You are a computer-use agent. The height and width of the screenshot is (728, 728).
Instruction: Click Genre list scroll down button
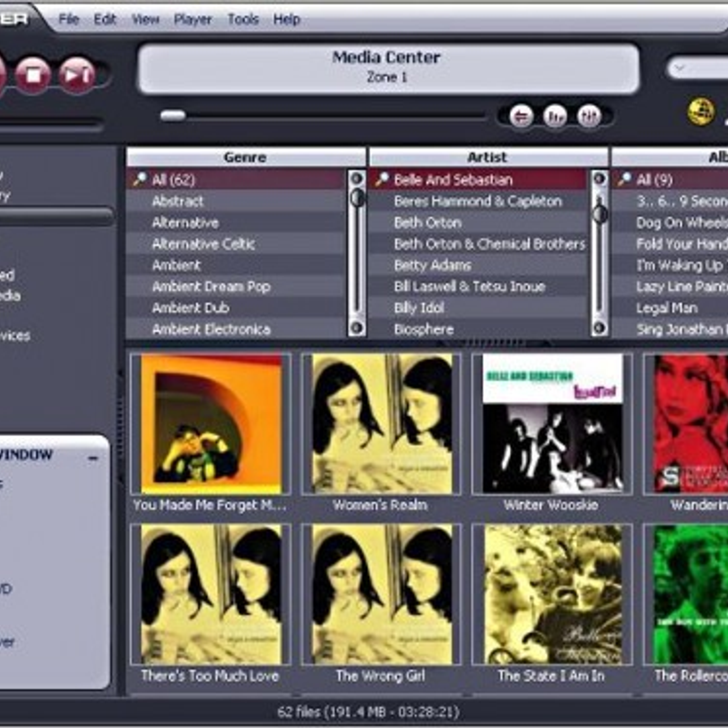pyautogui.click(x=357, y=328)
